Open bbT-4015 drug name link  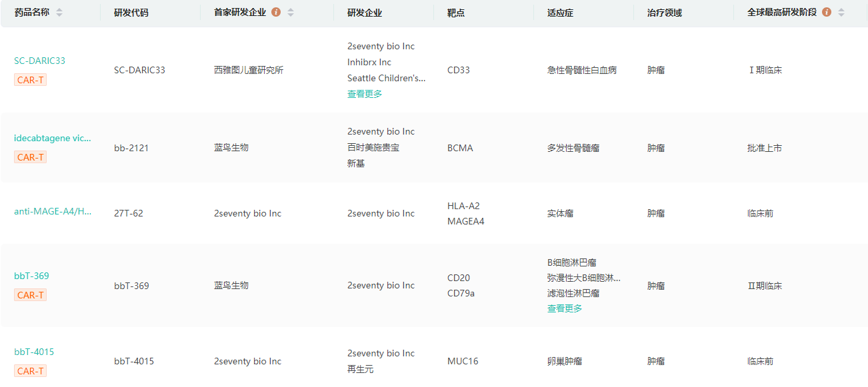click(x=35, y=352)
